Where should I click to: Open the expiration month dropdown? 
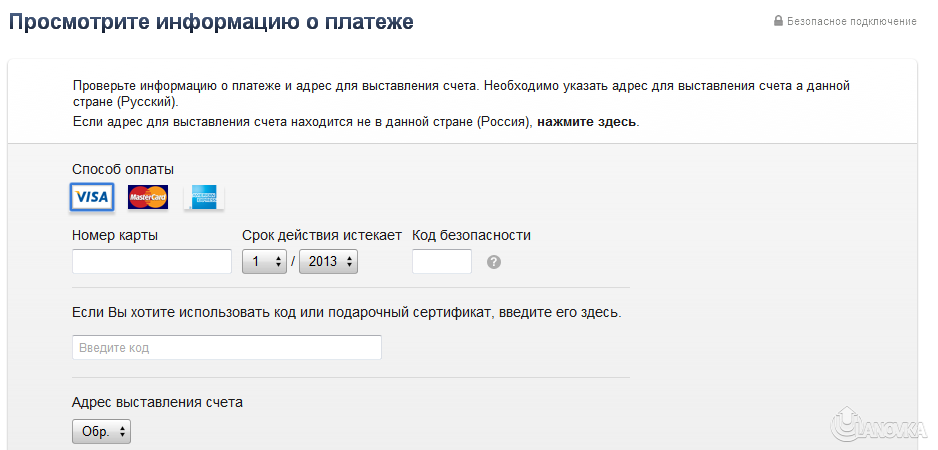click(x=264, y=262)
